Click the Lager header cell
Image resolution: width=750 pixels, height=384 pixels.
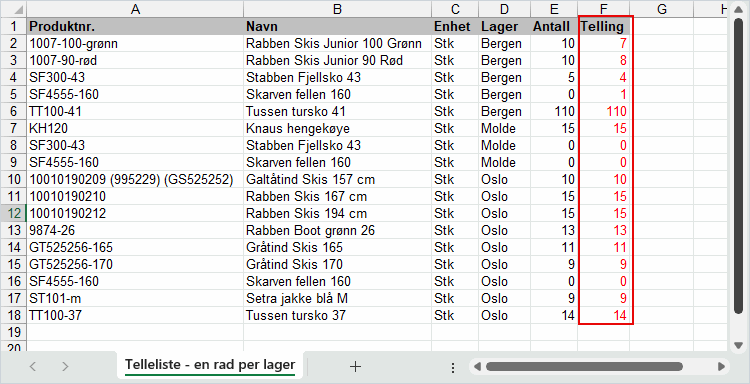coord(505,26)
